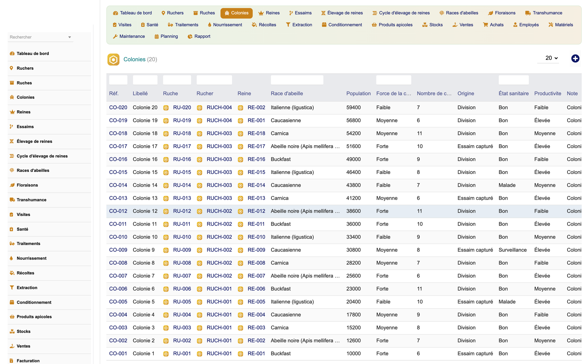
Task: Click the Colonies hexagon header icon
Action: [x=113, y=60]
